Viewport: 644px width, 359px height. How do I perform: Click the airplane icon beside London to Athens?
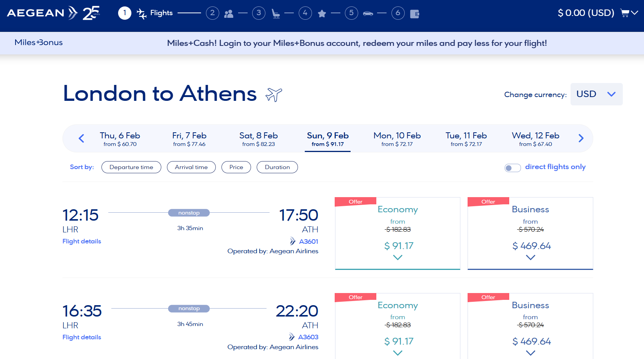point(274,94)
